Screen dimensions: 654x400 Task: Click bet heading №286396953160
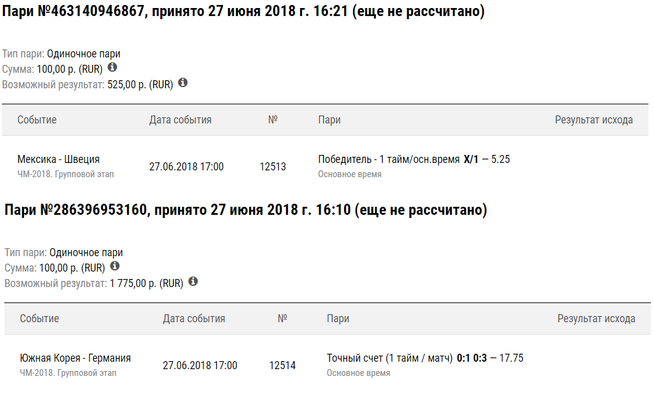click(x=246, y=211)
